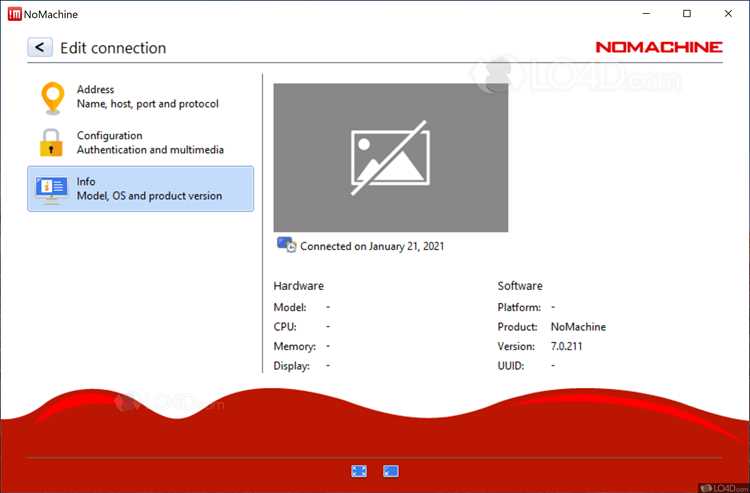Screen dimensions: 750x493
Task: Close the NoMachine window
Action: (x=728, y=14)
